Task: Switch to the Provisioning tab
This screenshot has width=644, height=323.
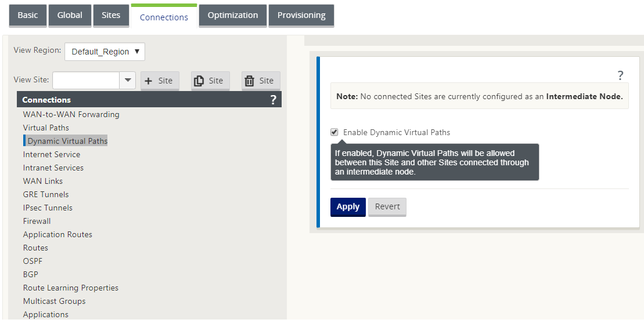Action: 301,15
